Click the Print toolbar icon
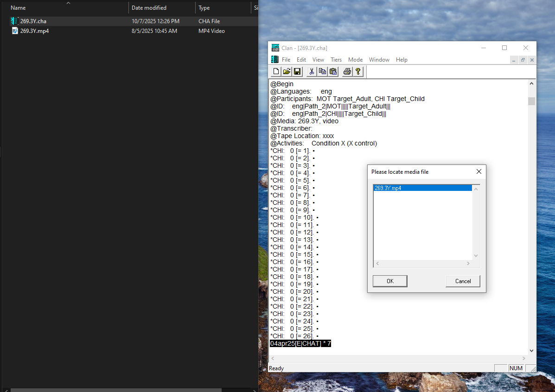This screenshot has height=392, width=555. pos(347,71)
